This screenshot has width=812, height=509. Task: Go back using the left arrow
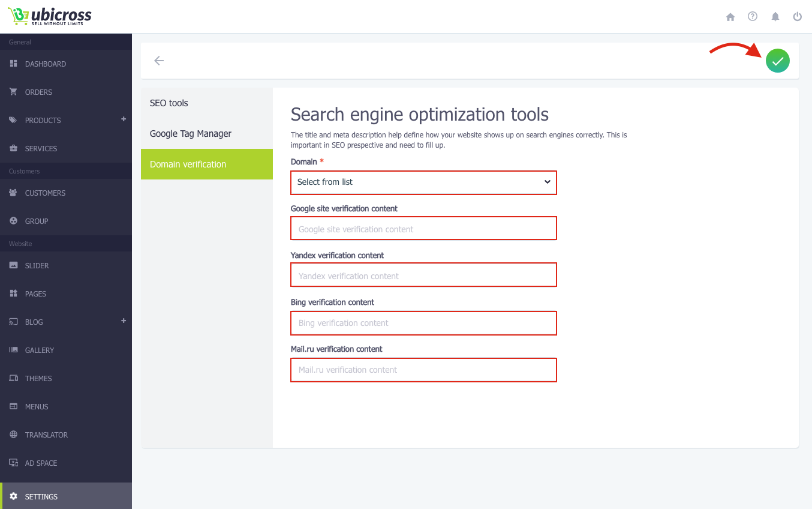pos(159,61)
